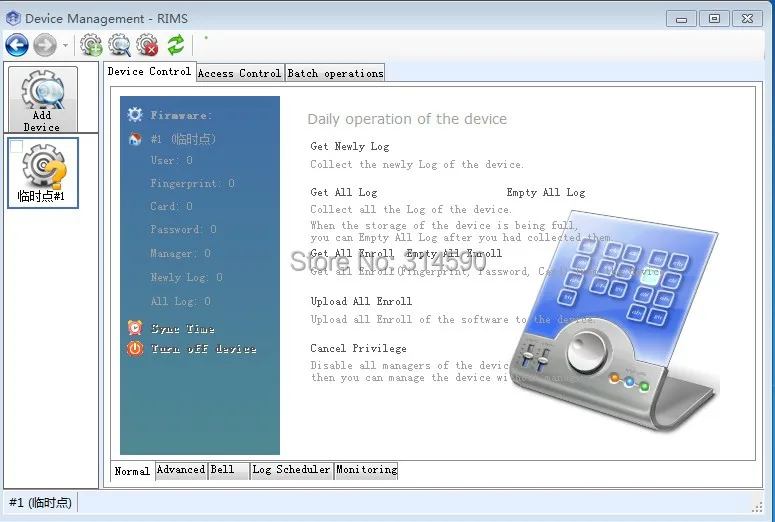This screenshot has height=522, width=775.
Task: Click the delete device gear toolbar icon
Action: point(147,45)
